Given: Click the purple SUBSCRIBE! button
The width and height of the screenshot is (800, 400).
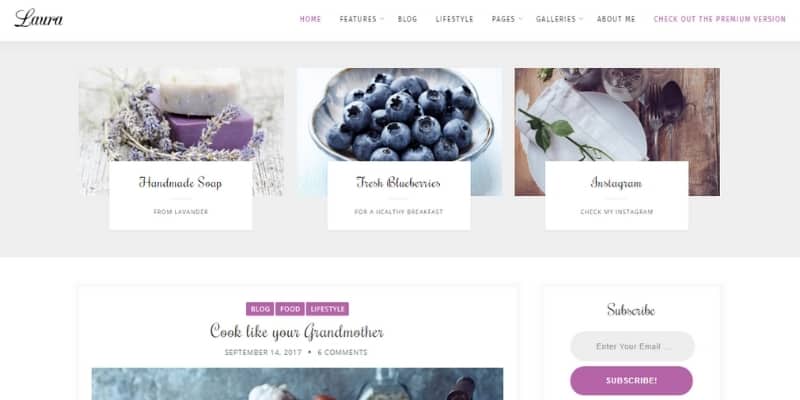Looking at the screenshot, I should click(x=631, y=381).
